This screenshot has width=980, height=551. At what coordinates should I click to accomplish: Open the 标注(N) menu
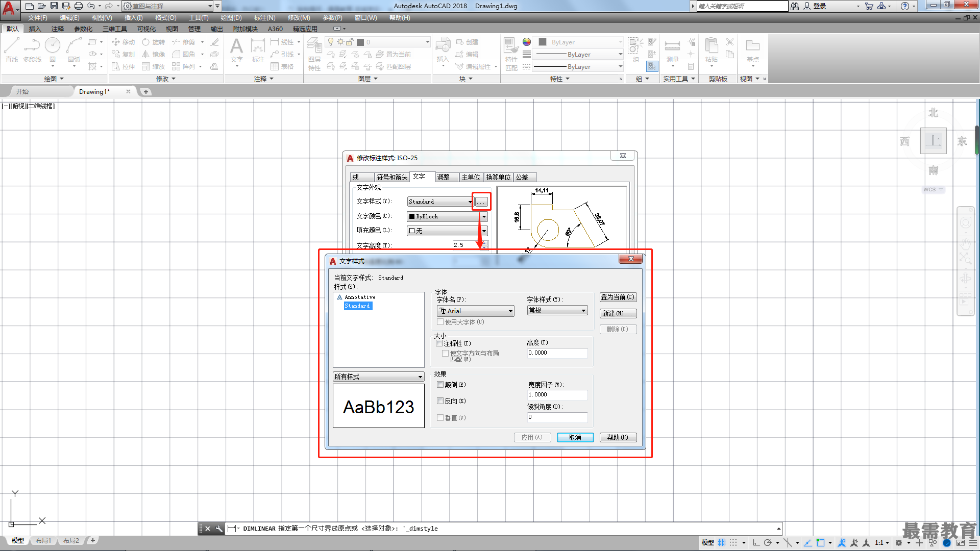(264, 18)
